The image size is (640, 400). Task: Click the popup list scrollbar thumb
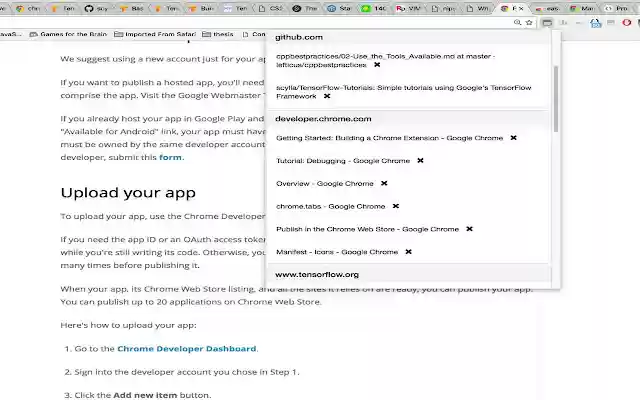pos(556,99)
